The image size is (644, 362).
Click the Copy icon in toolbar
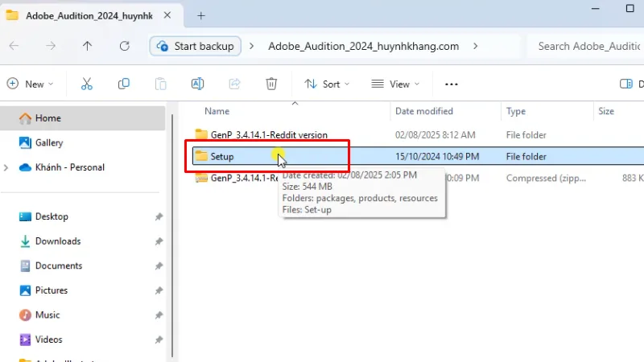124,84
